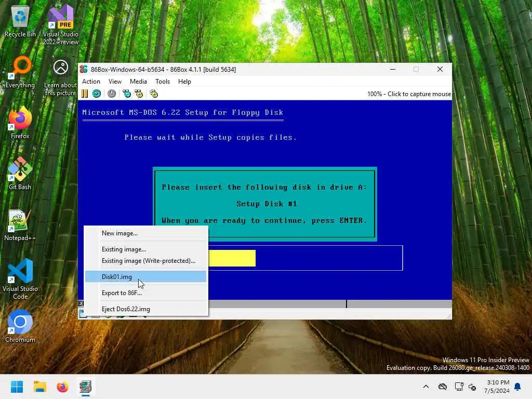Click Visual Studio 2022 Preview desktop shortcut

coord(61,25)
